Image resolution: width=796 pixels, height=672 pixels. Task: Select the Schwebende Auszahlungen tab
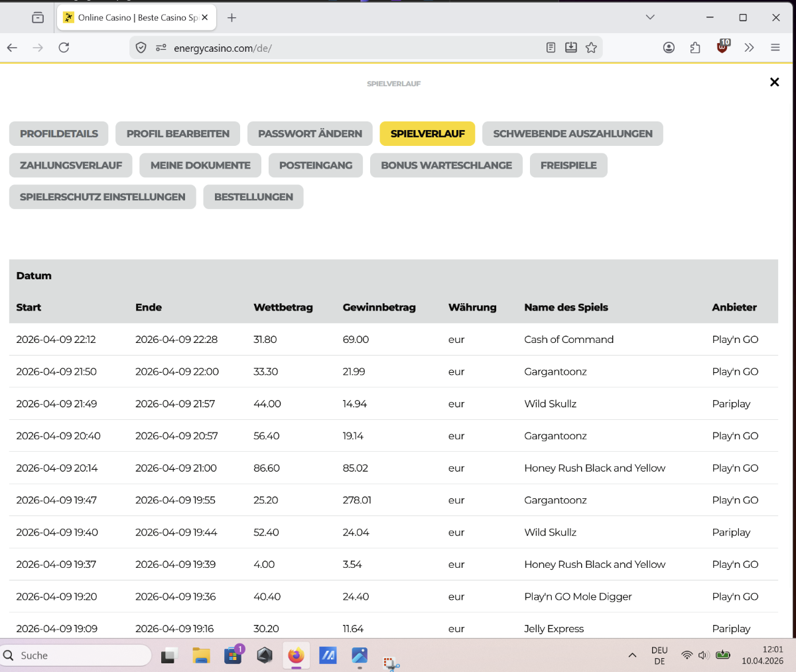pos(572,133)
